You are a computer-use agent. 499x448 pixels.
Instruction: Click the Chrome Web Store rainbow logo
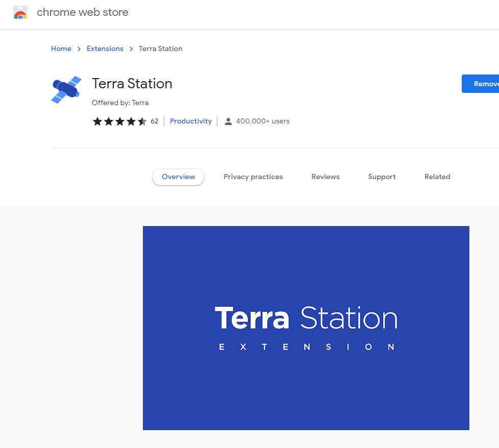[x=20, y=13]
